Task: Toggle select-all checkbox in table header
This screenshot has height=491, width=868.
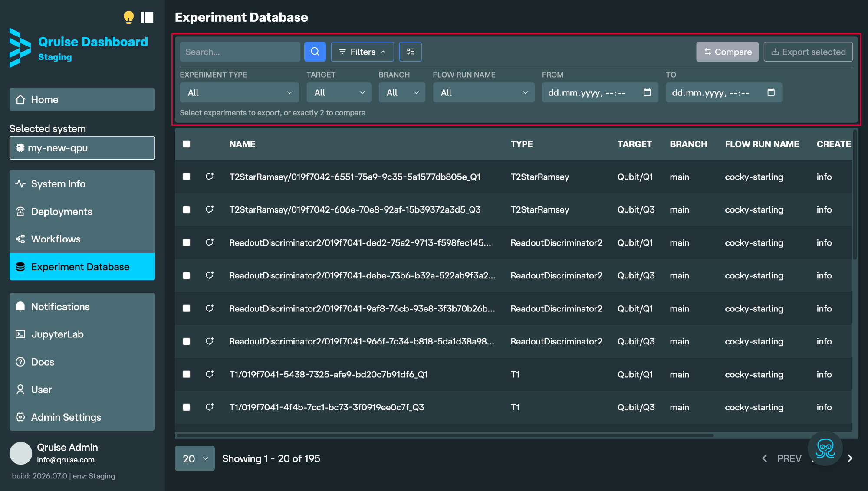Action: click(x=186, y=144)
